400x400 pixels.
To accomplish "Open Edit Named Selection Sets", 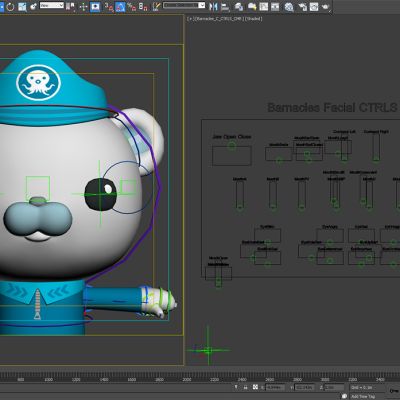I will coord(156,6).
